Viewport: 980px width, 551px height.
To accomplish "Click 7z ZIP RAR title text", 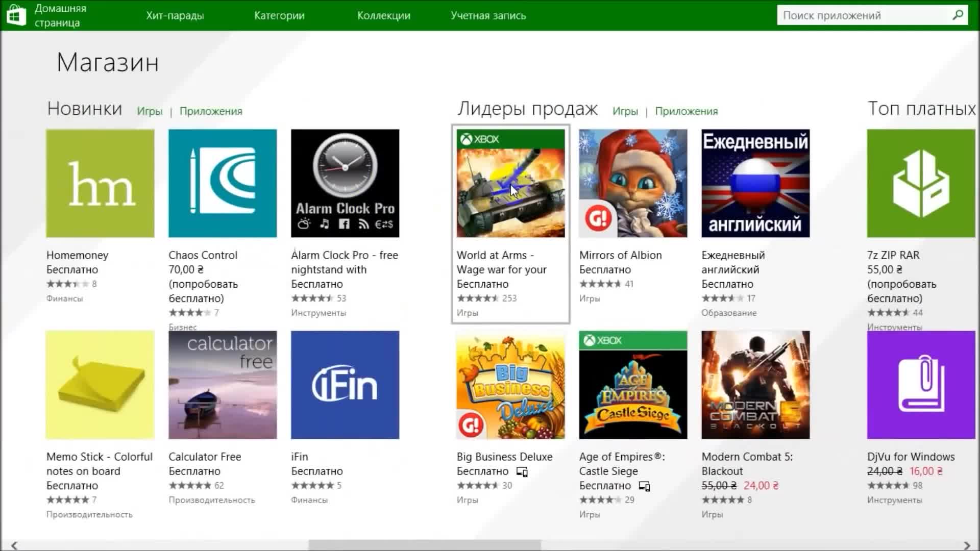I will coord(893,255).
